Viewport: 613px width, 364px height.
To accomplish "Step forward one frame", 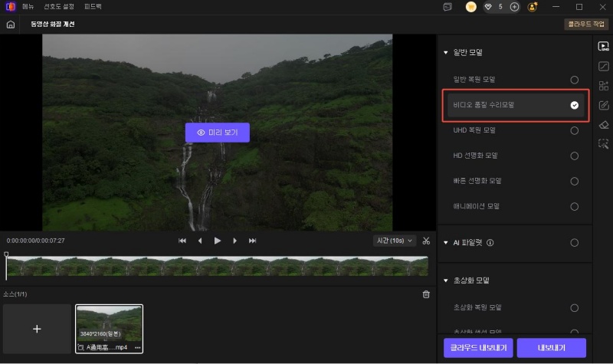I will [234, 241].
